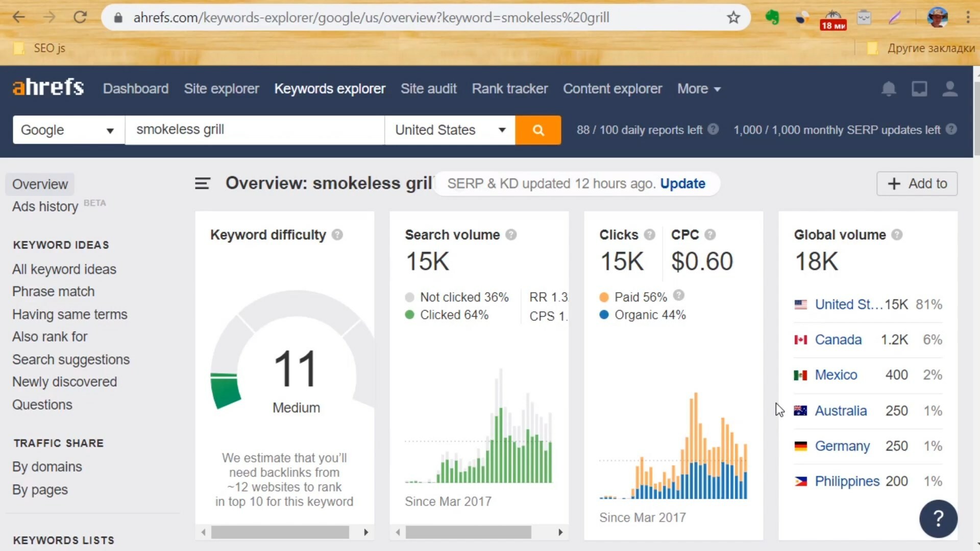Click the browser back arrow
The height and width of the screenshot is (551, 980).
click(19, 17)
